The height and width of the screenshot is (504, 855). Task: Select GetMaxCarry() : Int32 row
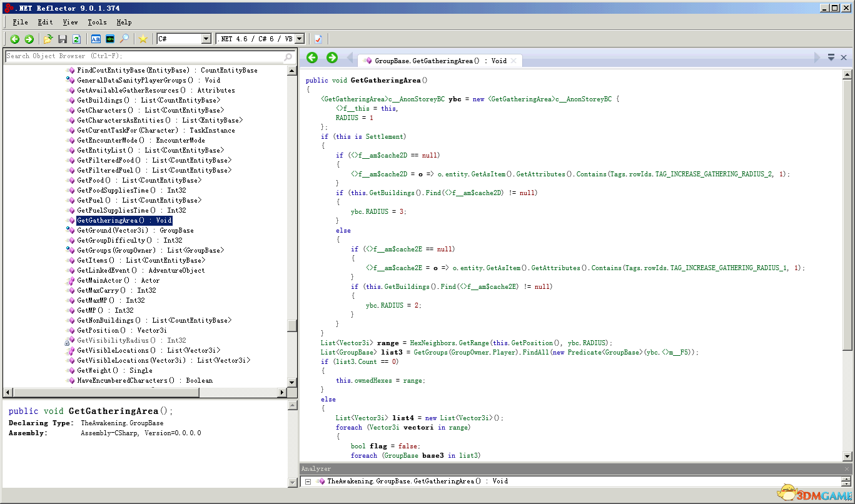(116, 290)
